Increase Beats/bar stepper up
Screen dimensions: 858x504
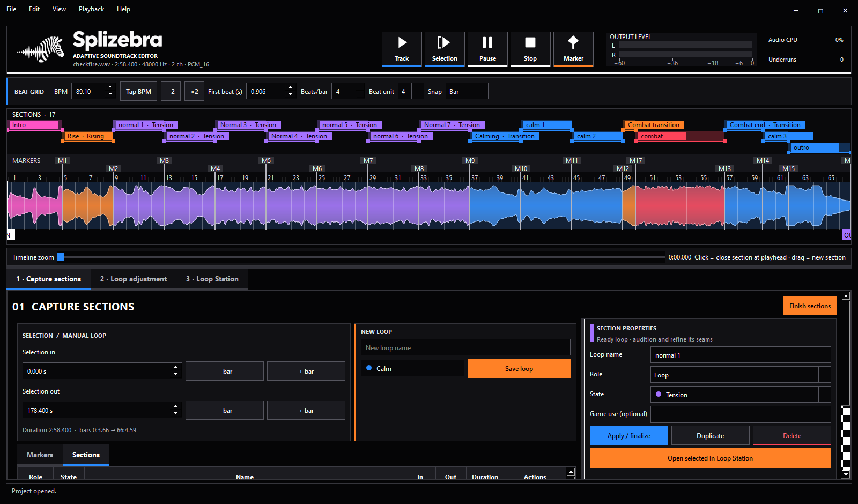[361, 87]
